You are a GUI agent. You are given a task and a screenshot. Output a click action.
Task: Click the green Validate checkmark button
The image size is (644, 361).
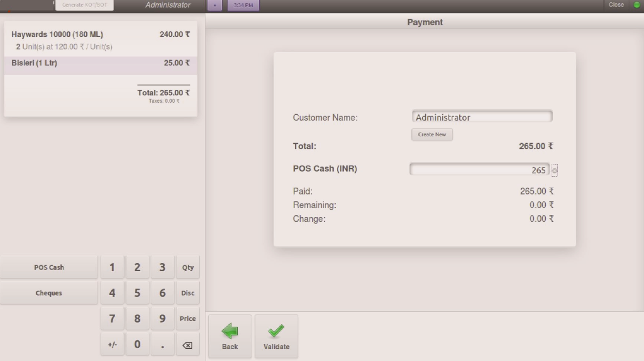(276, 336)
